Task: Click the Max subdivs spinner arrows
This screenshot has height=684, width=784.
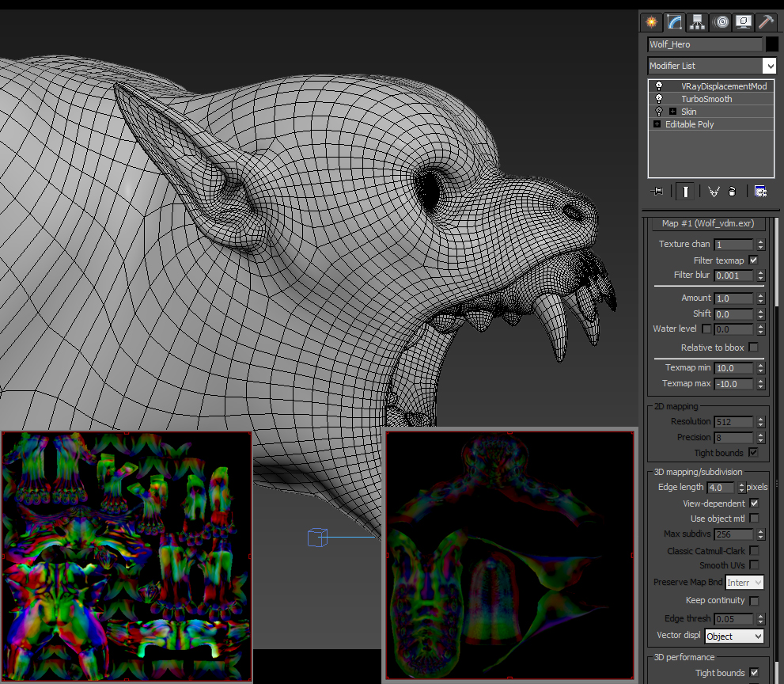Action: click(760, 534)
